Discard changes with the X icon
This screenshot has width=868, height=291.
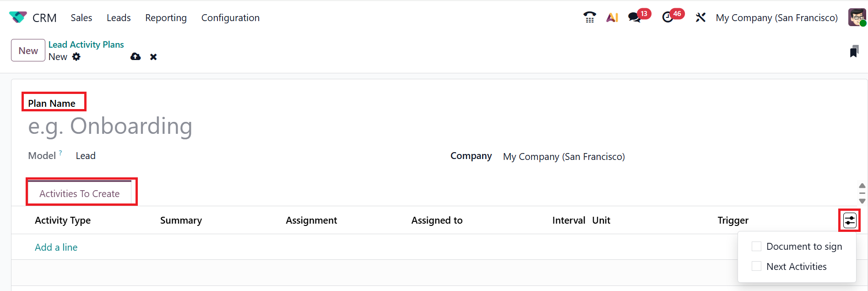click(x=153, y=57)
